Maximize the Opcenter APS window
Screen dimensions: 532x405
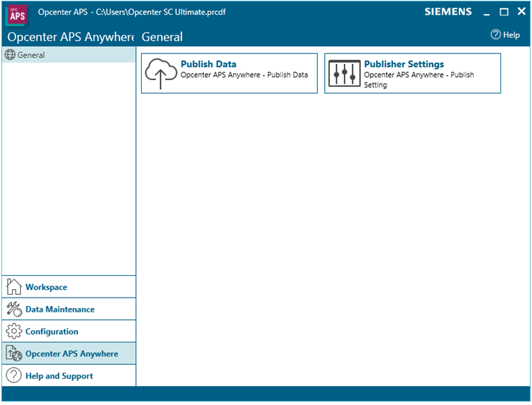tap(504, 12)
